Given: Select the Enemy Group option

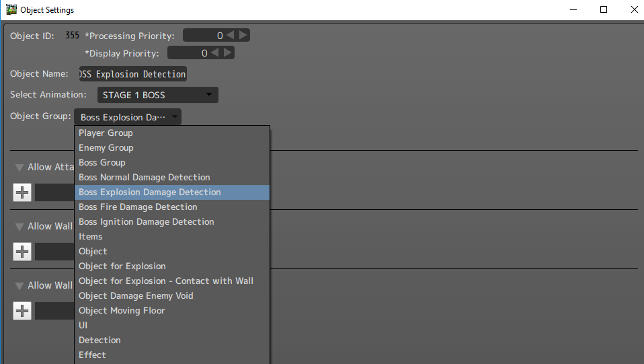Looking at the screenshot, I should [106, 148].
